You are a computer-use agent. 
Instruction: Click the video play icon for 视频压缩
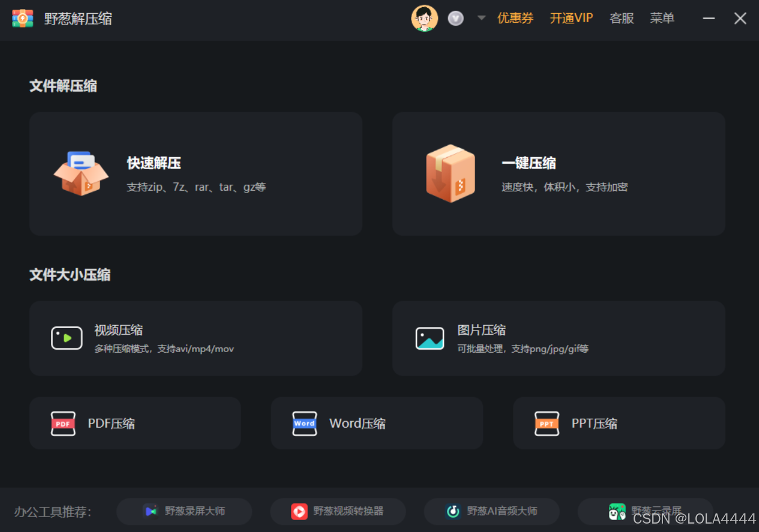pos(67,338)
